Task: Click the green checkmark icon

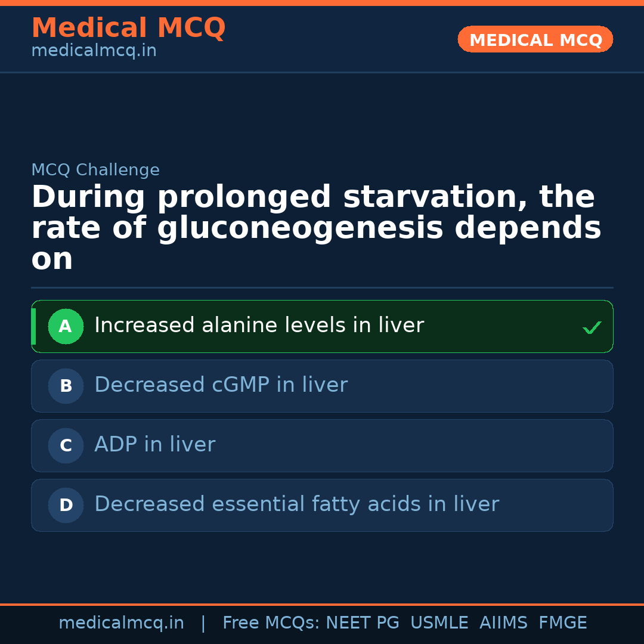Action: coord(592,327)
